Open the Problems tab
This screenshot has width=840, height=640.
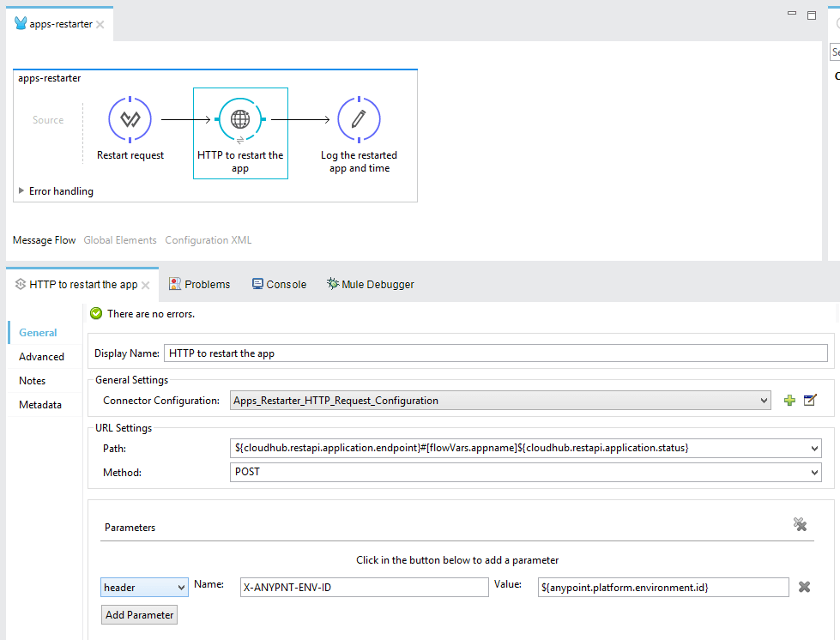[x=200, y=284]
